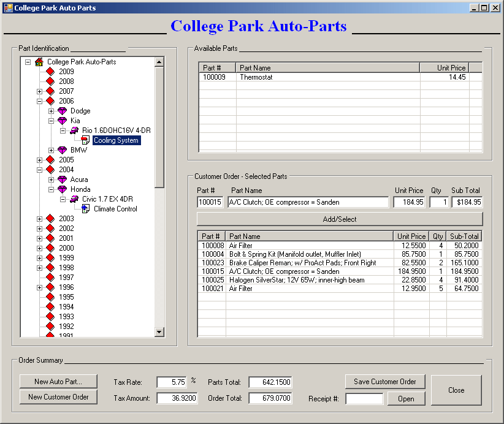Expand the Dodge make node
Viewport: 504px width, 424px height.
pyautogui.click(x=51, y=111)
